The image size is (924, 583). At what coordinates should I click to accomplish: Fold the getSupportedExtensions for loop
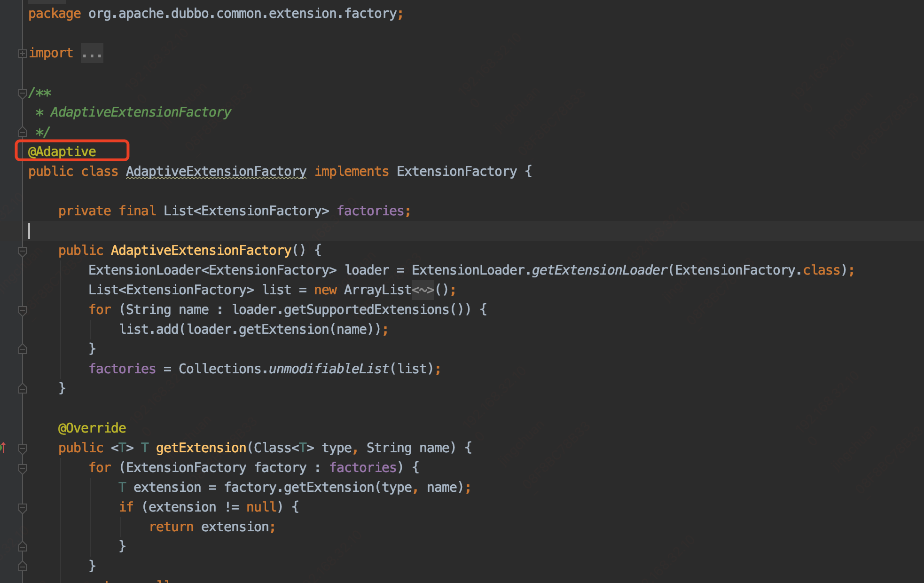[22, 310]
